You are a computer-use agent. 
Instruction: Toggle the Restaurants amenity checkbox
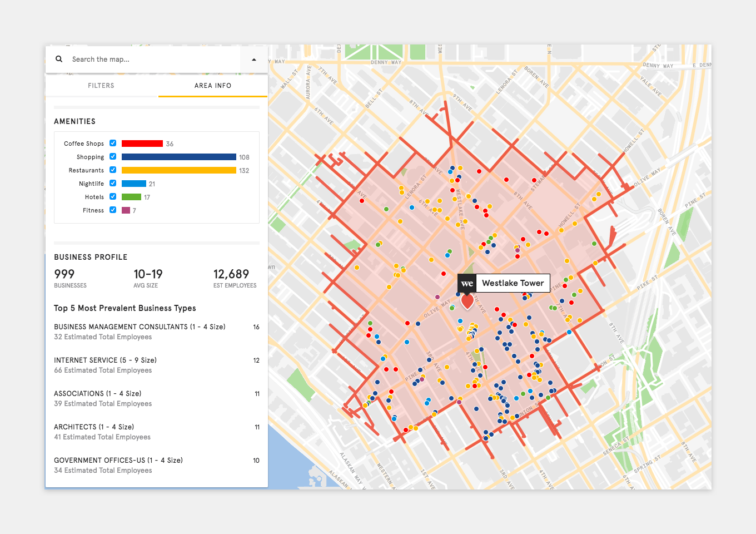113,170
